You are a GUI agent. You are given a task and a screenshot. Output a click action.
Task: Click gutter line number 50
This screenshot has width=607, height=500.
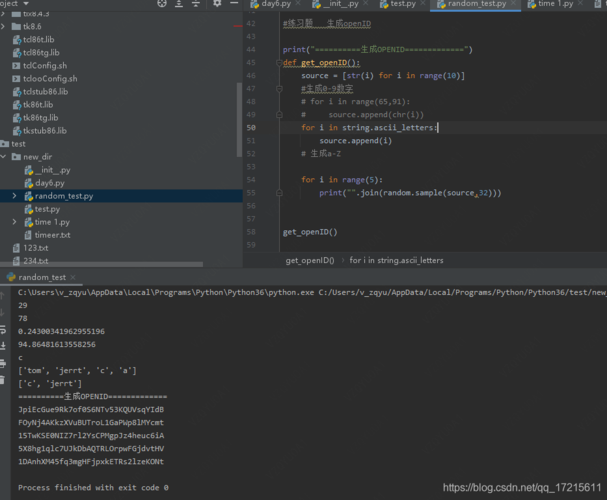[251, 128]
